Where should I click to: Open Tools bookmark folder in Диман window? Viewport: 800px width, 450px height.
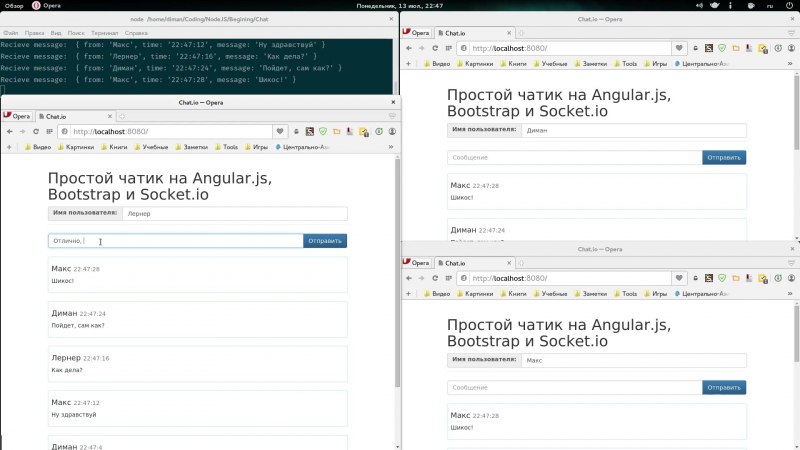(626, 64)
